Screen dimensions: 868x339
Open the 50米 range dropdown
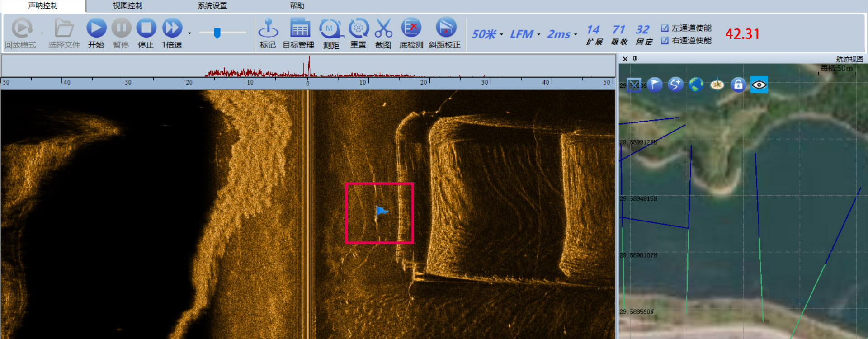click(487, 34)
